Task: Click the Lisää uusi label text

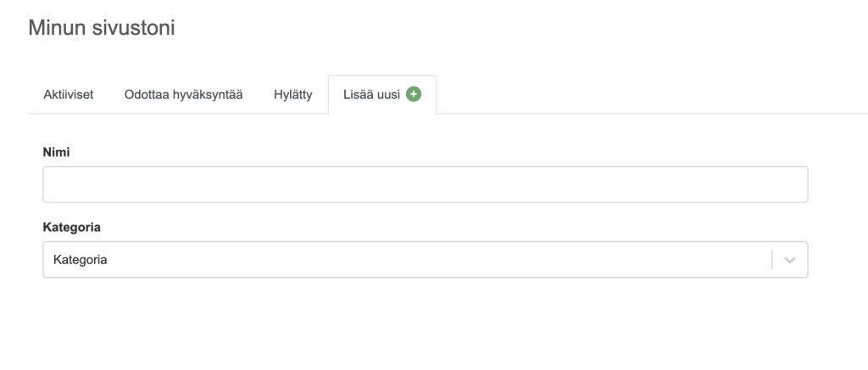Action: coord(370,94)
